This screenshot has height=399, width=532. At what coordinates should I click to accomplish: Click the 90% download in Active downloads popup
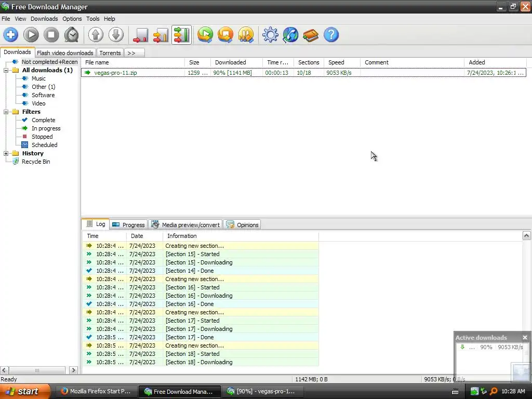pyautogui.click(x=491, y=347)
